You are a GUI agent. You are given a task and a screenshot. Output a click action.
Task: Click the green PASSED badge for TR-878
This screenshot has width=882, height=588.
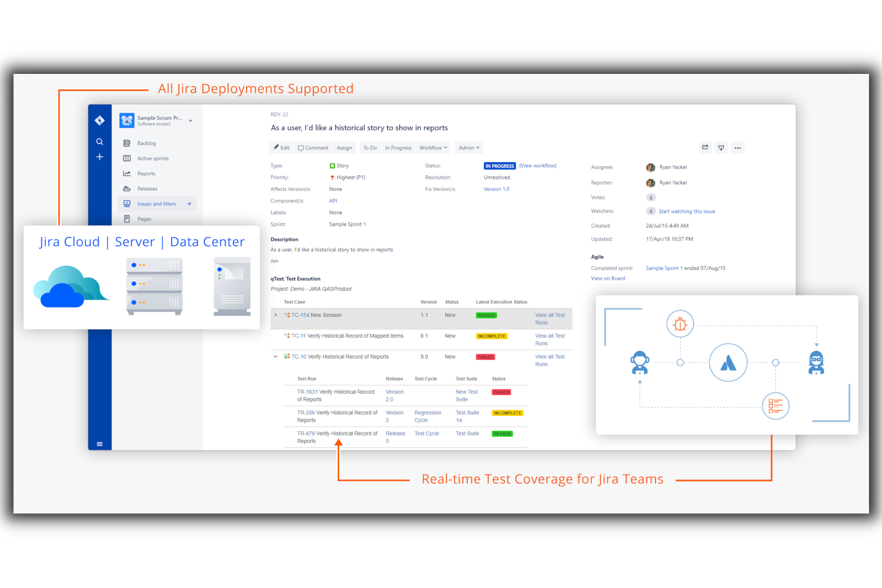(x=502, y=434)
